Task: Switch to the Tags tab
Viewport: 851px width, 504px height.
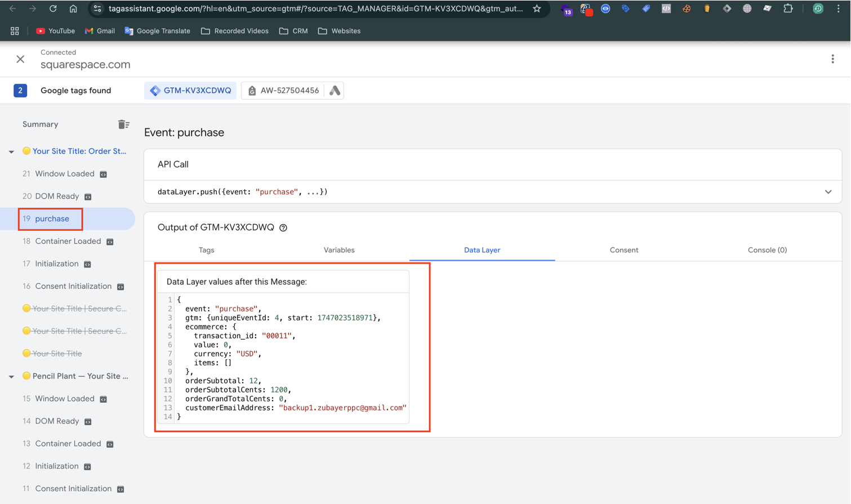Action: pyautogui.click(x=206, y=250)
